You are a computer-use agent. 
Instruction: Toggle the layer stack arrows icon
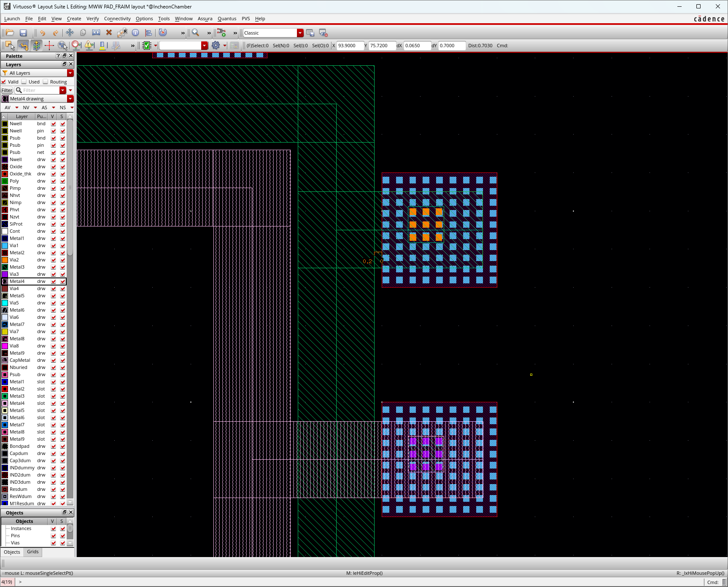tap(37, 46)
